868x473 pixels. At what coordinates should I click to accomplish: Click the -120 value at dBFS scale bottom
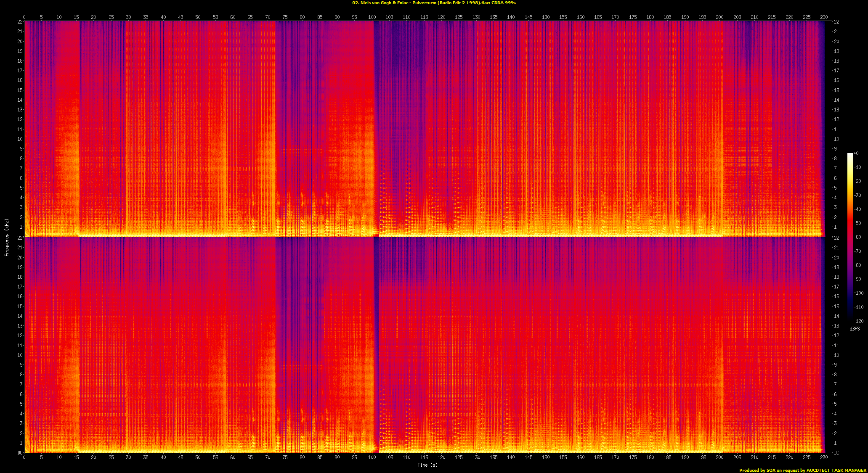858,321
